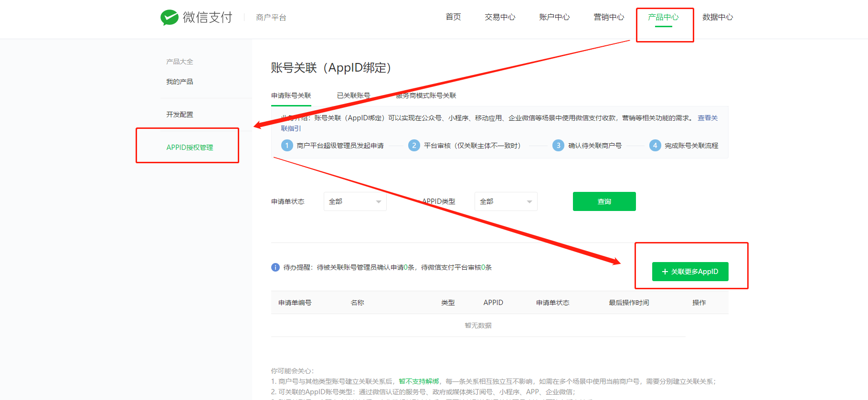The width and height of the screenshot is (868, 400).
Task: Click the 类型 column header
Action: 448,303
